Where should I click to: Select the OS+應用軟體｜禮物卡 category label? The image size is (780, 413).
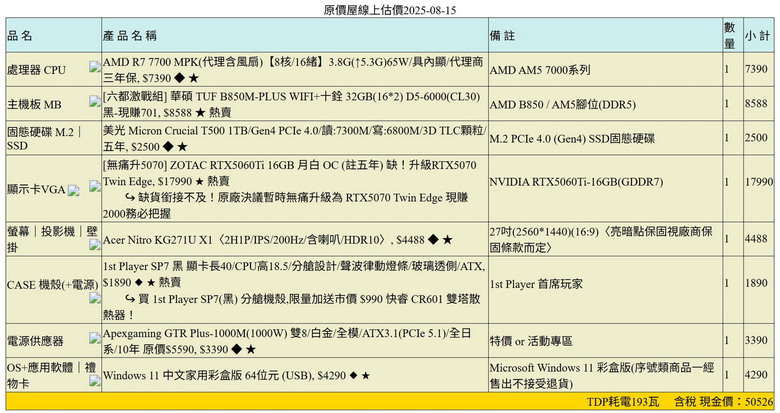(51, 375)
